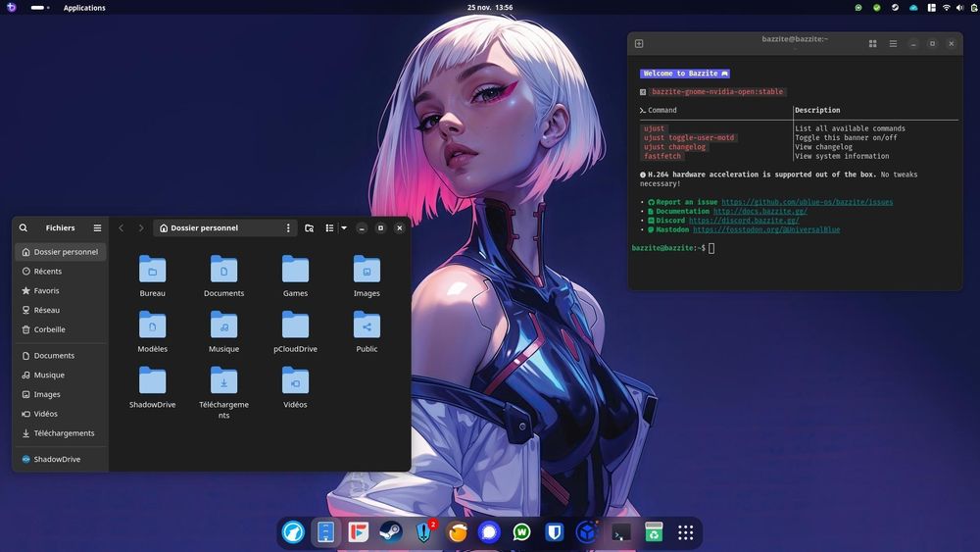Open Téléchargements bookmark in the sidebar
980x552 pixels.
60,433
